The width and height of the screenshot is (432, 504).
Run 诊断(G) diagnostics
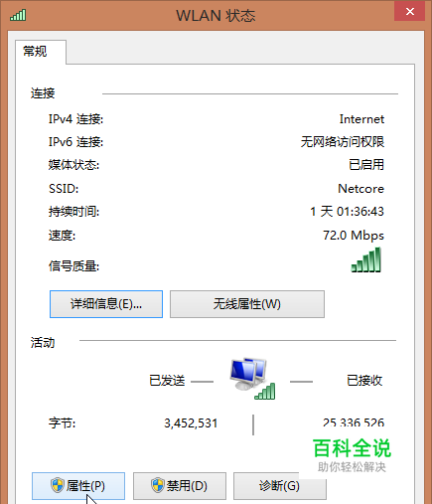(280, 486)
